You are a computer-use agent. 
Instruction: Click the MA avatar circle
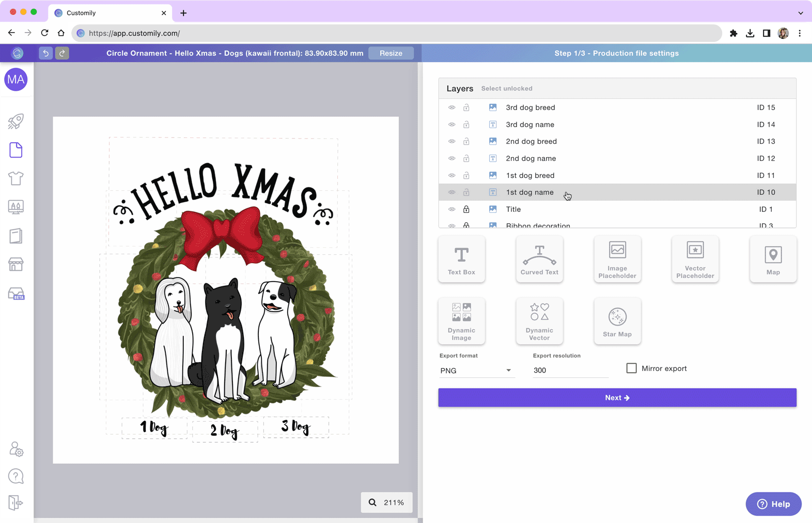coord(16,80)
